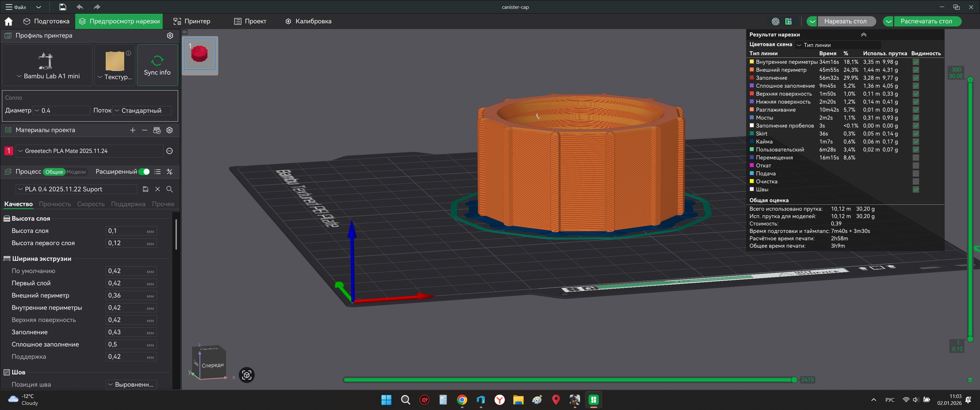
Task: Click the save project icon
Action: pyautogui.click(x=63, y=7)
